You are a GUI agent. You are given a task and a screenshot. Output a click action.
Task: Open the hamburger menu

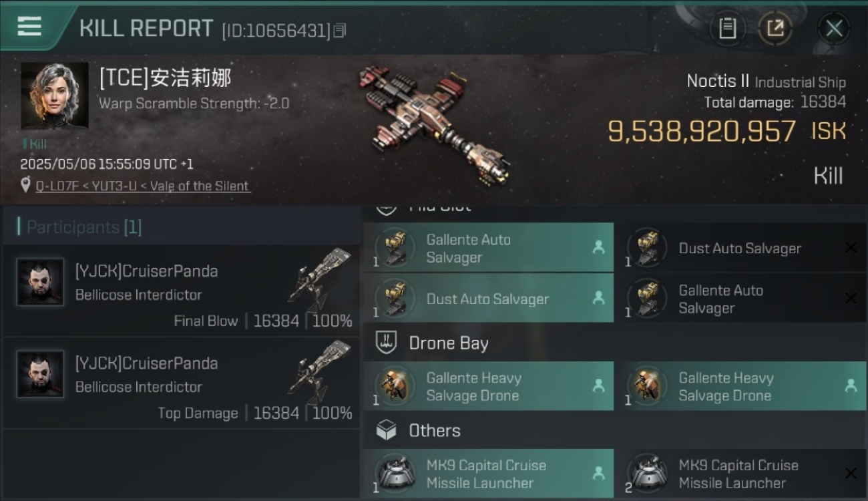click(x=29, y=27)
